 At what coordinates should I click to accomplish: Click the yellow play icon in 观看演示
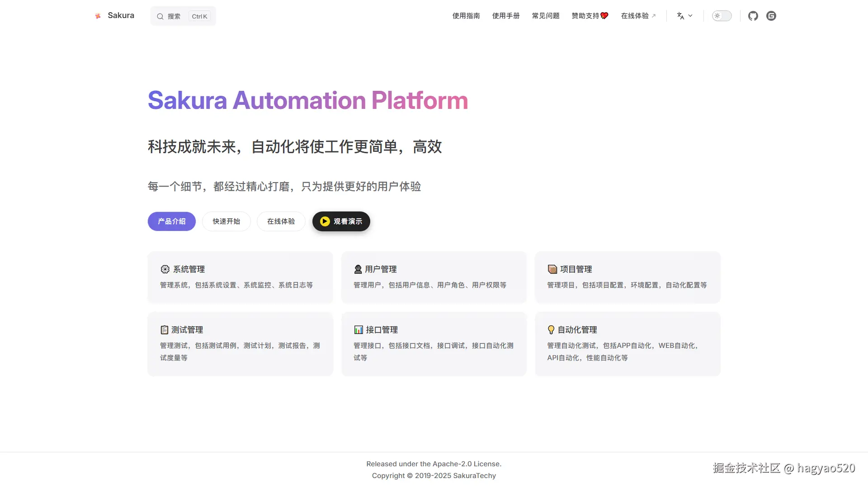tap(325, 221)
